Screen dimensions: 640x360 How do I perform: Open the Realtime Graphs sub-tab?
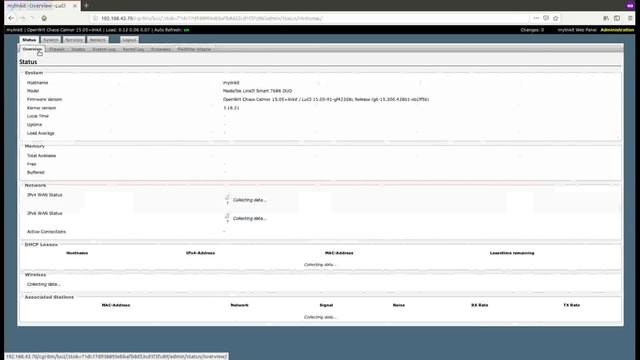click(x=194, y=49)
